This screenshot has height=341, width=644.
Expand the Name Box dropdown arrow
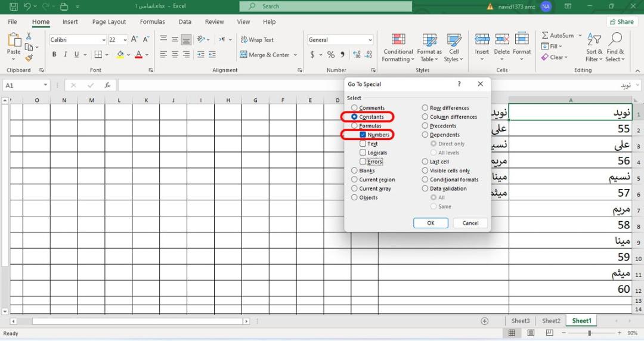click(45, 85)
